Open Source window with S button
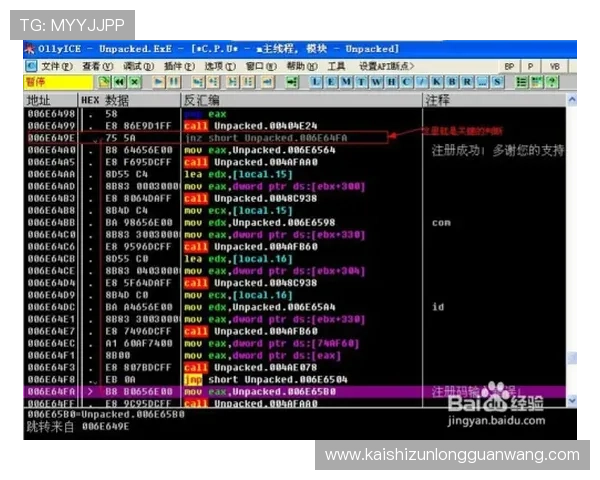This screenshot has width=600, height=480. (x=497, y=82)
